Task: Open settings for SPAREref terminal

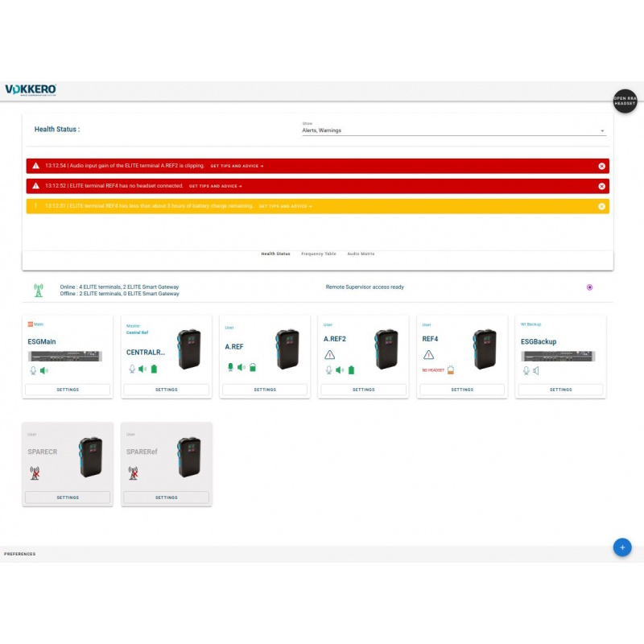Action: coord(167,497)
